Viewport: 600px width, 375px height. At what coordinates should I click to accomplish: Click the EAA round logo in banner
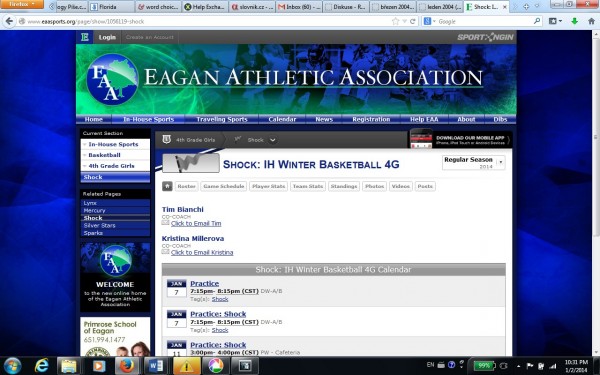tap(112, 79)
